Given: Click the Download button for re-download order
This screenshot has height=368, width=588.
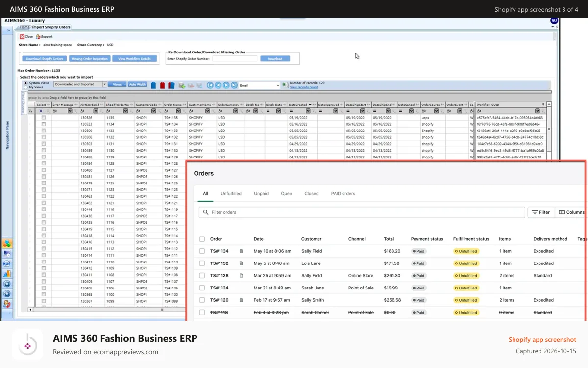Looking at the screenshot, I should pos(275,58).
